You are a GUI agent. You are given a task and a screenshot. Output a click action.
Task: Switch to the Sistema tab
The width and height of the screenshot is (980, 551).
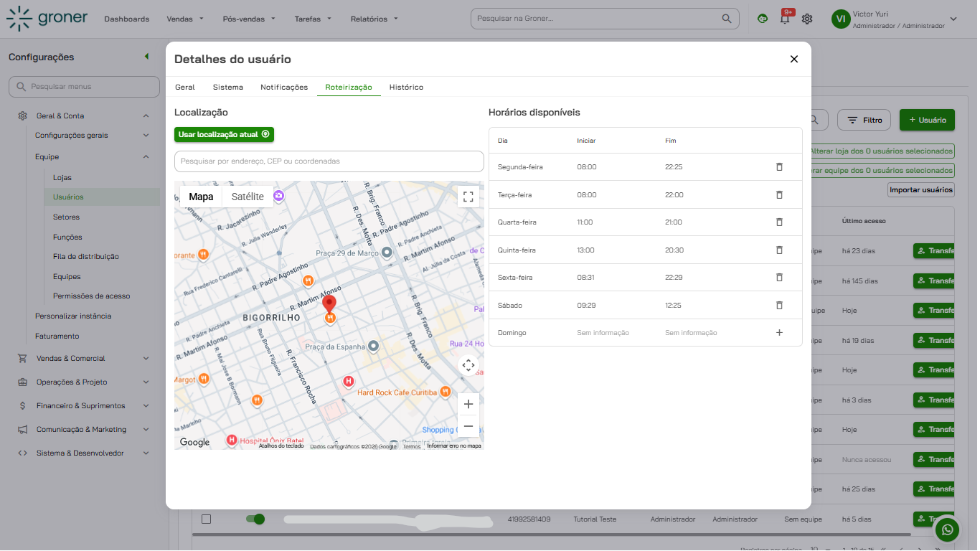[x=228, y=87]
